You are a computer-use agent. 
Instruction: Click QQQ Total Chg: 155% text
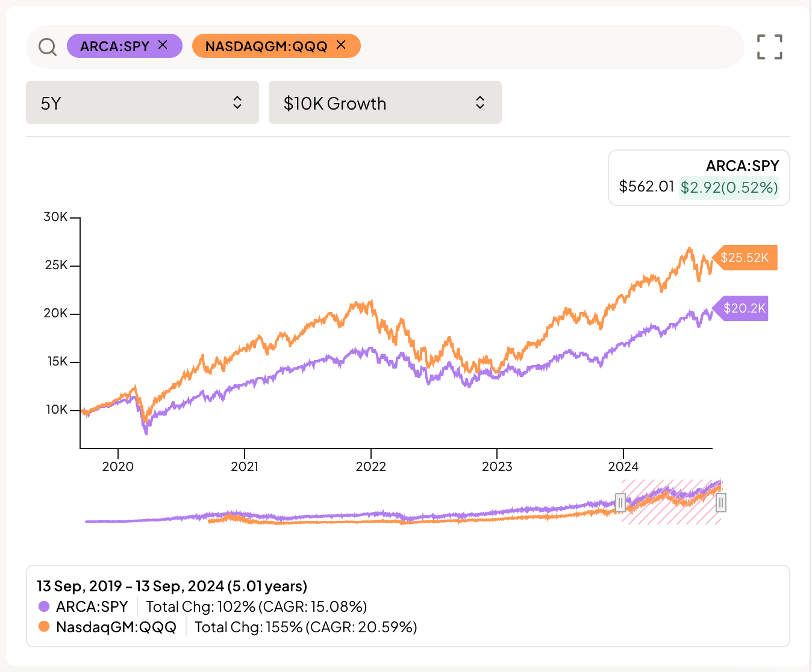306,627
